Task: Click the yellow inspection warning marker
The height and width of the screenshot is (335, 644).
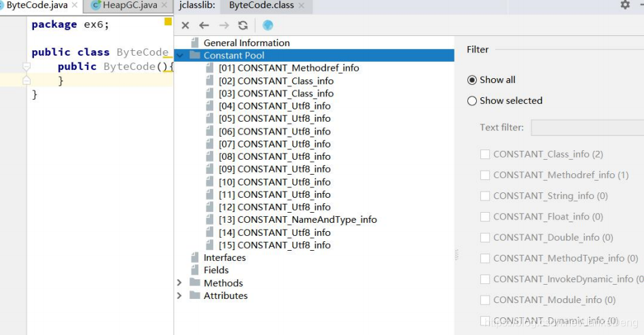Action: (x=168, y=21)
